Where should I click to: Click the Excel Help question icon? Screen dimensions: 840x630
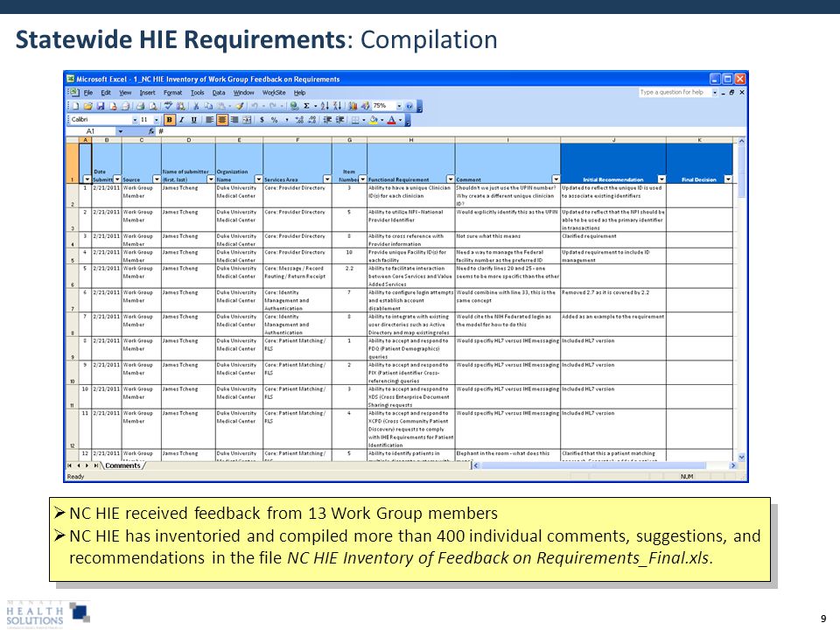409,106
